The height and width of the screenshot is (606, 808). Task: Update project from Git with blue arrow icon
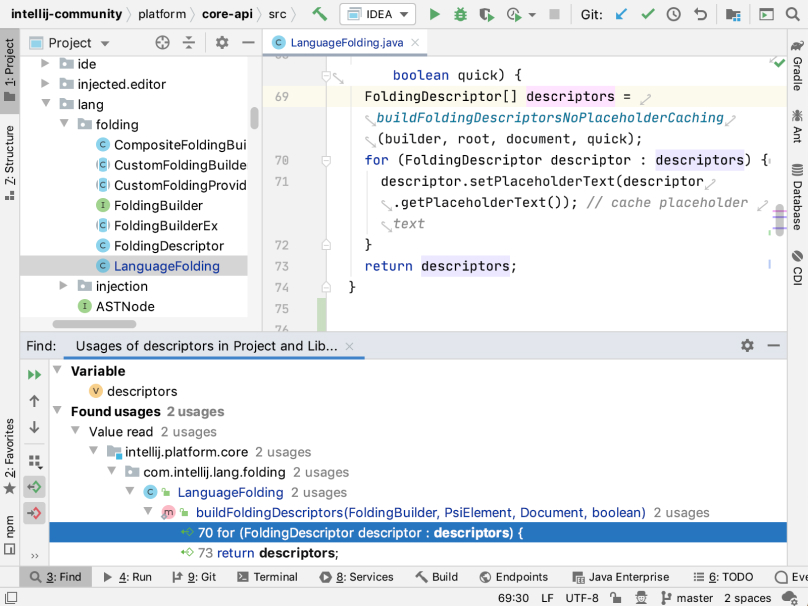620,15
